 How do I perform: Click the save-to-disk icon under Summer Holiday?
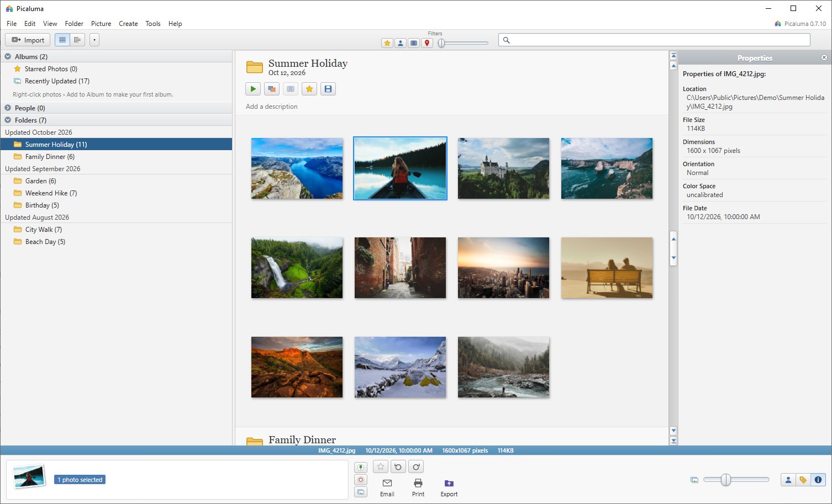click(x=328, y=89)
